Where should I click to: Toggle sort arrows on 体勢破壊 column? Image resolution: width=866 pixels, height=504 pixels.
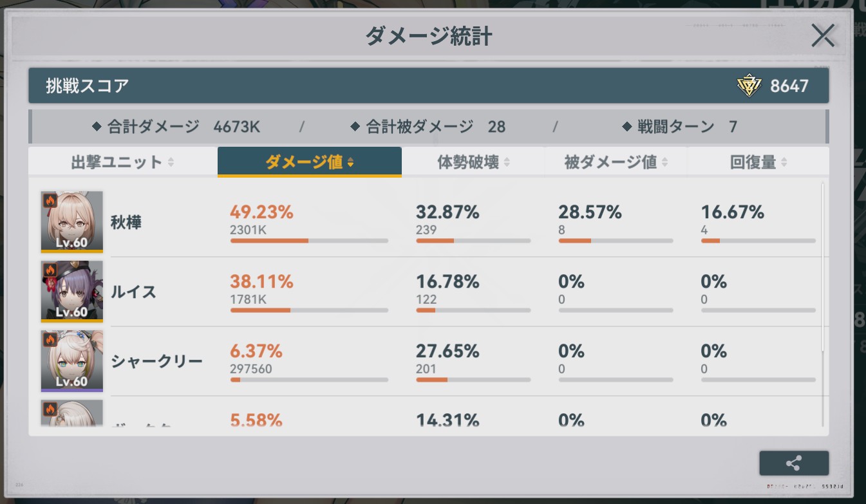(x=507, y=162)
